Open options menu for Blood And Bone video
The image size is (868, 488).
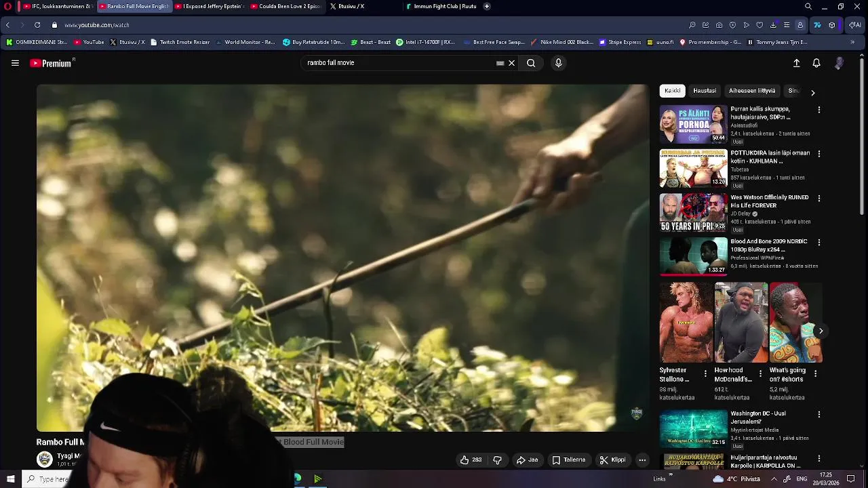[818, 243]
